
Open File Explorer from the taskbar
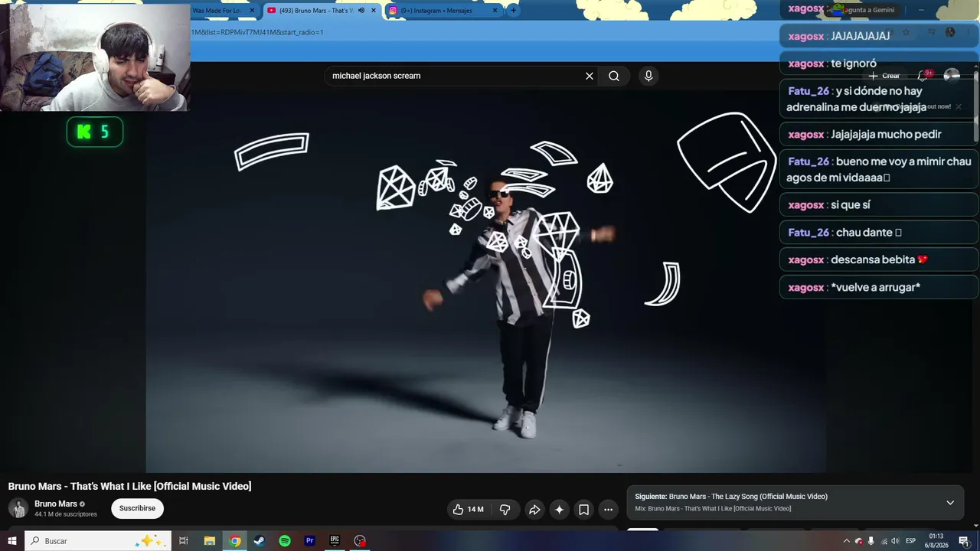coord(209,541)
